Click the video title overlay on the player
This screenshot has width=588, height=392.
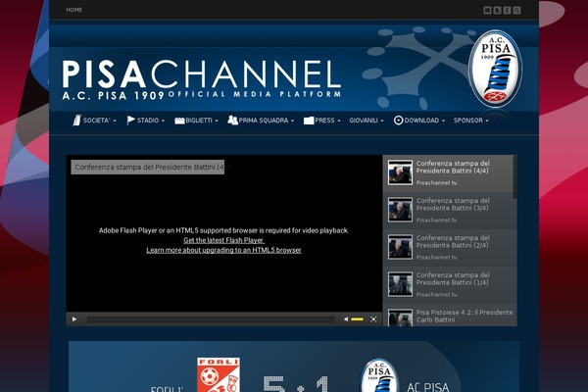click(x=148, y=167)
